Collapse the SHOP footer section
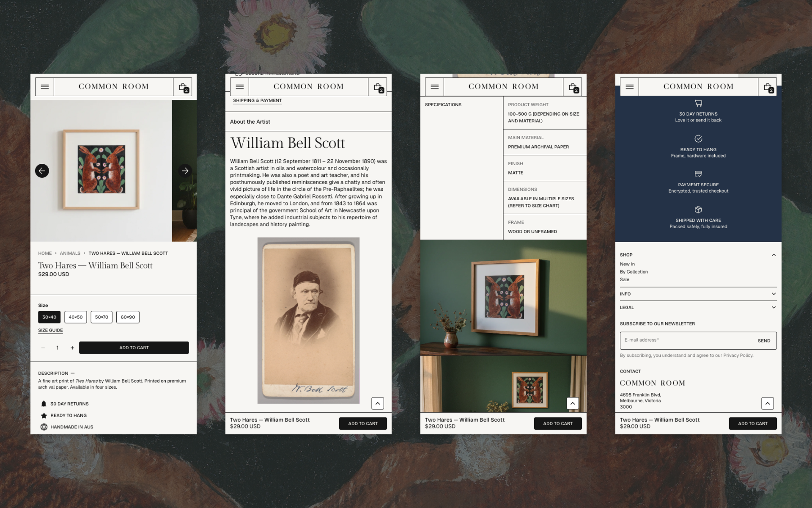 [774, 255]
